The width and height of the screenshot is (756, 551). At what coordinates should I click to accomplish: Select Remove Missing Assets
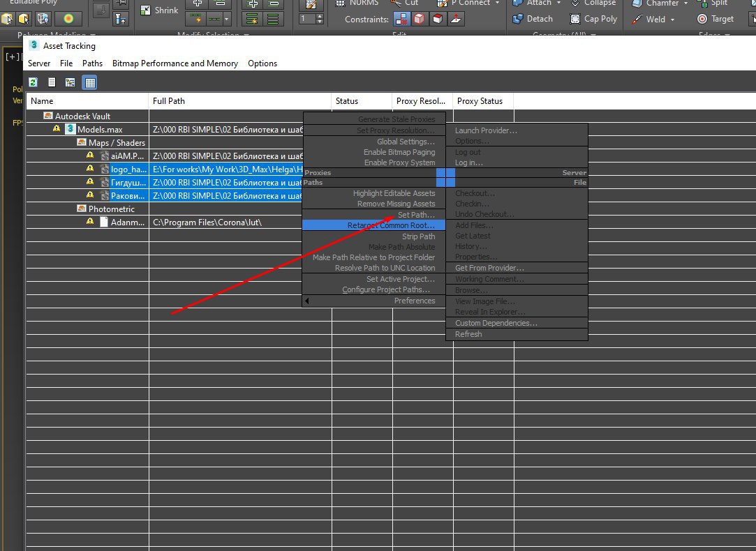pos(396,204)
